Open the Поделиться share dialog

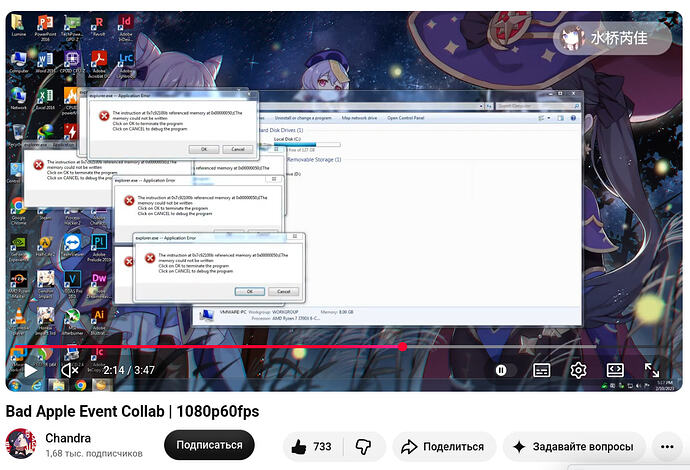click(444, 447)
